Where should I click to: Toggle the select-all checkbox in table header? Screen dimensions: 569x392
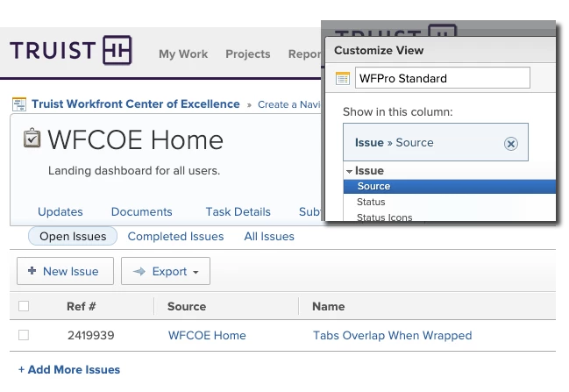point(24,306)
